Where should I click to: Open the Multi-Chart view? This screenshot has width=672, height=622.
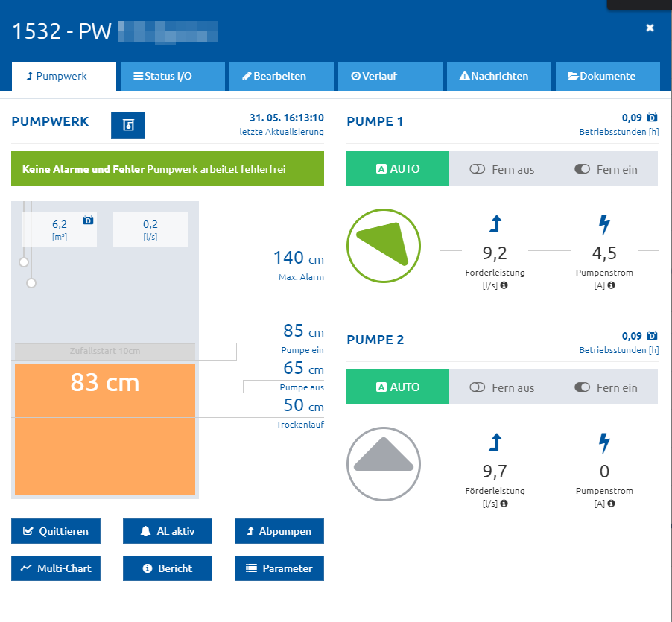[x=56, y=568]
